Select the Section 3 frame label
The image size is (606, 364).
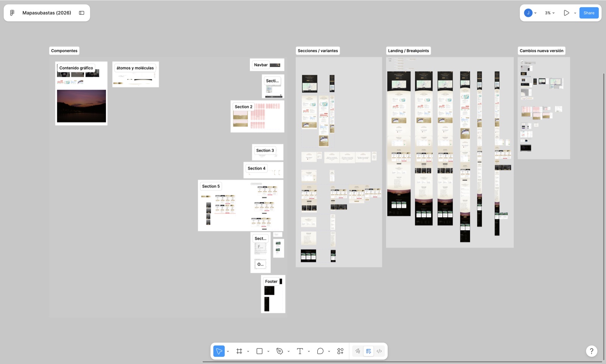(265, 151)
